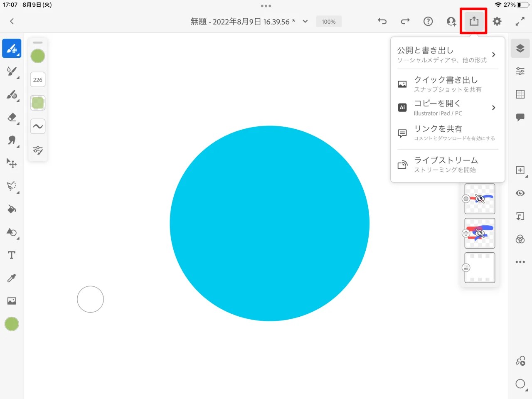Screen dimensions: 532x399
Task: Select the Paint Bucket fill tool
Action: 12,209
